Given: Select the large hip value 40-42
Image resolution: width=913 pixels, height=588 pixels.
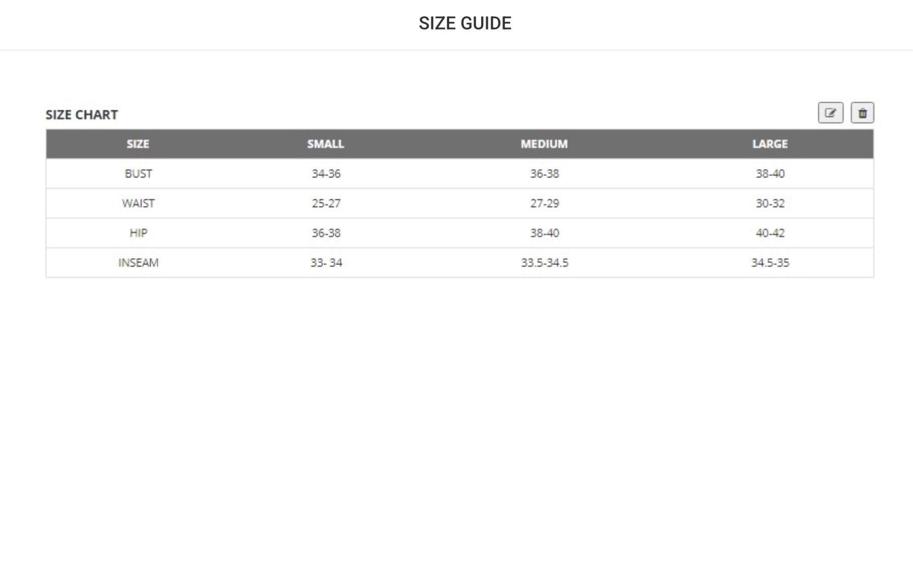Looking at the screenshot, I should click(x=770, y=233).
